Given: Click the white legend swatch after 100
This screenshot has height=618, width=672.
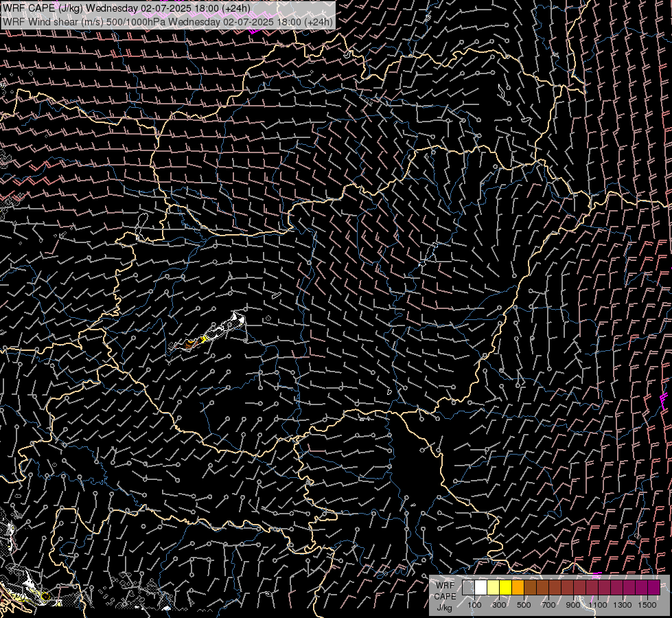Looking at the screenshot, I should 481,587.
